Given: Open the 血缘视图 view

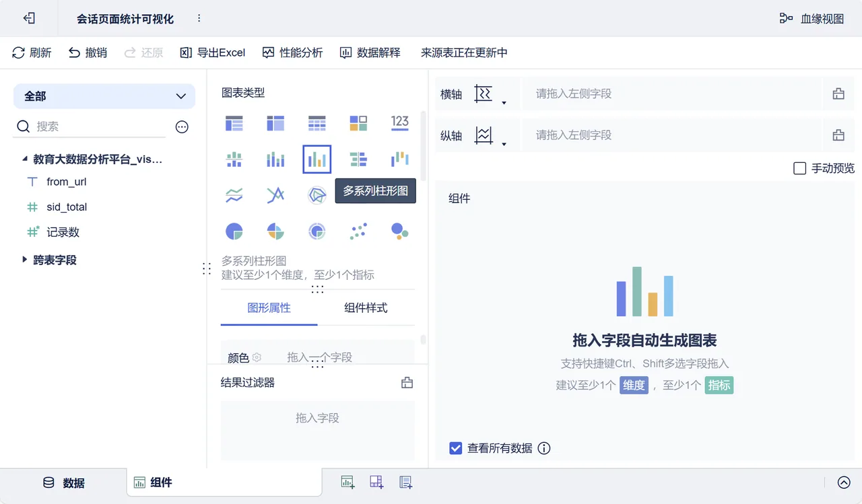Looking at the screenshot, I should [811, 19].
